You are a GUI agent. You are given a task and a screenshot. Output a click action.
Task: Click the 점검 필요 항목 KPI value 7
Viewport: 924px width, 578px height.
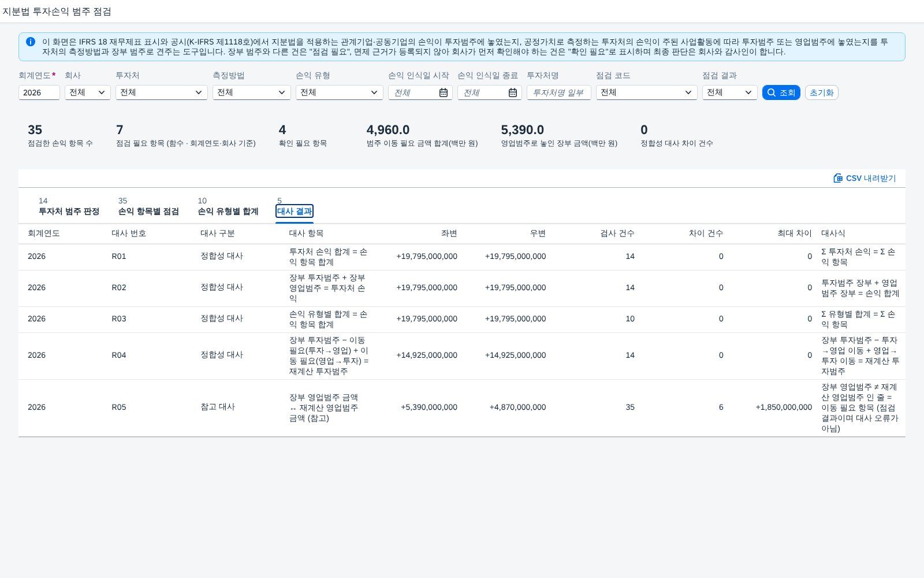point(120,130)
